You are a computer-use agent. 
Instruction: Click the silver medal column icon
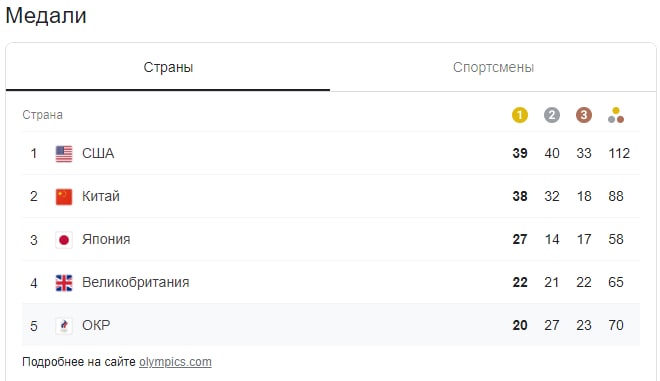(x=551, y=115)
